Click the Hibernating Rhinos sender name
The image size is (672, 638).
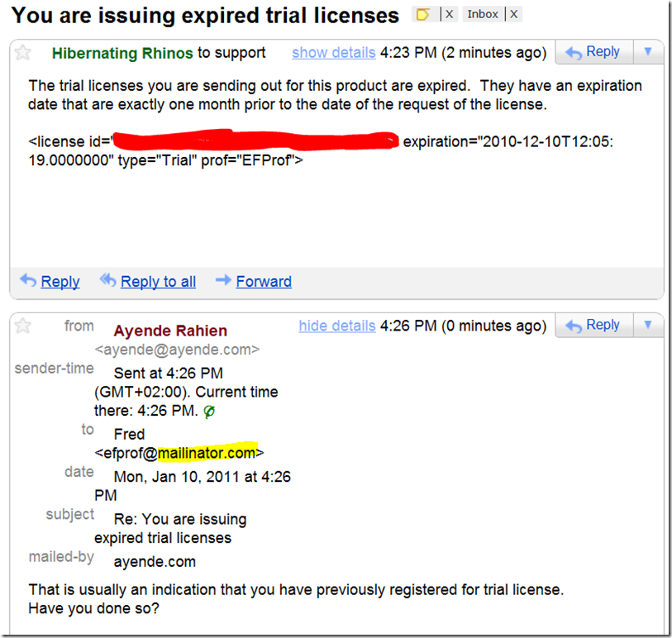pos(122,54)
